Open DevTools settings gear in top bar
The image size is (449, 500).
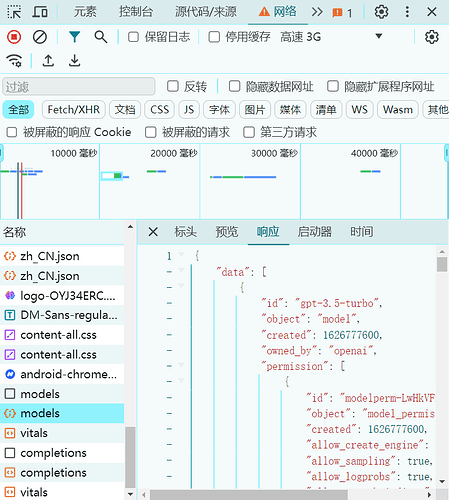click(x=381, y=12)
